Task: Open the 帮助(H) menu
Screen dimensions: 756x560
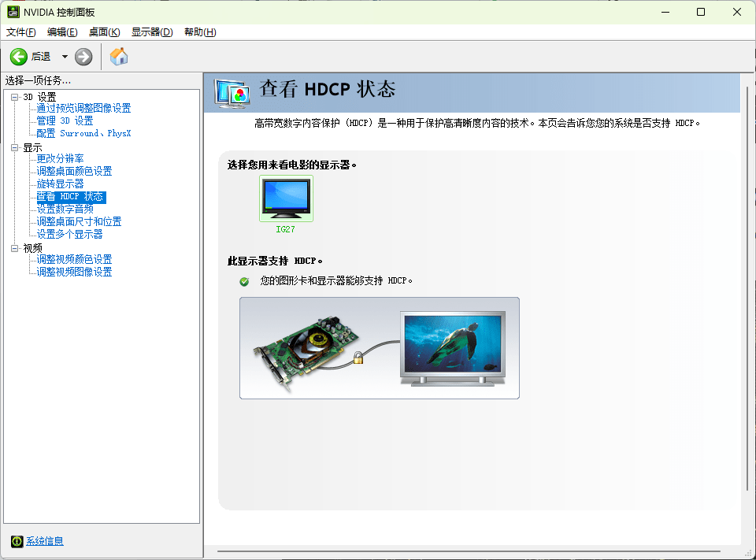Action: [200, 32]
